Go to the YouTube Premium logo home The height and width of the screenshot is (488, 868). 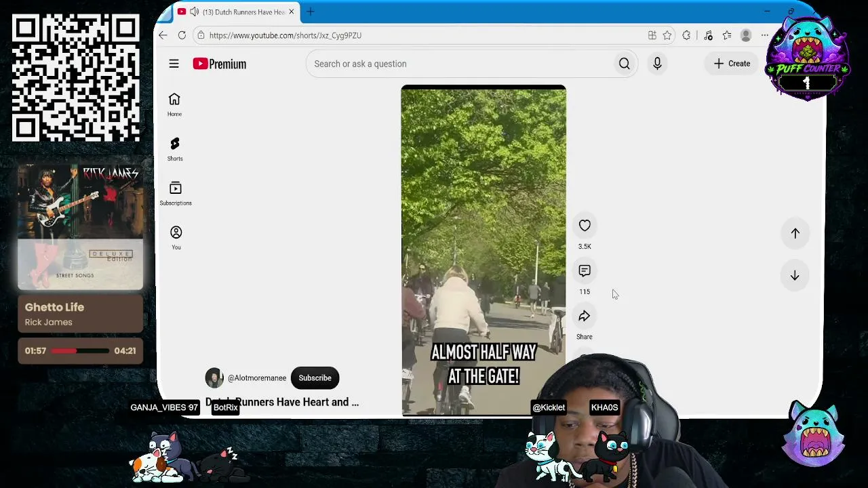click(219, 64)
